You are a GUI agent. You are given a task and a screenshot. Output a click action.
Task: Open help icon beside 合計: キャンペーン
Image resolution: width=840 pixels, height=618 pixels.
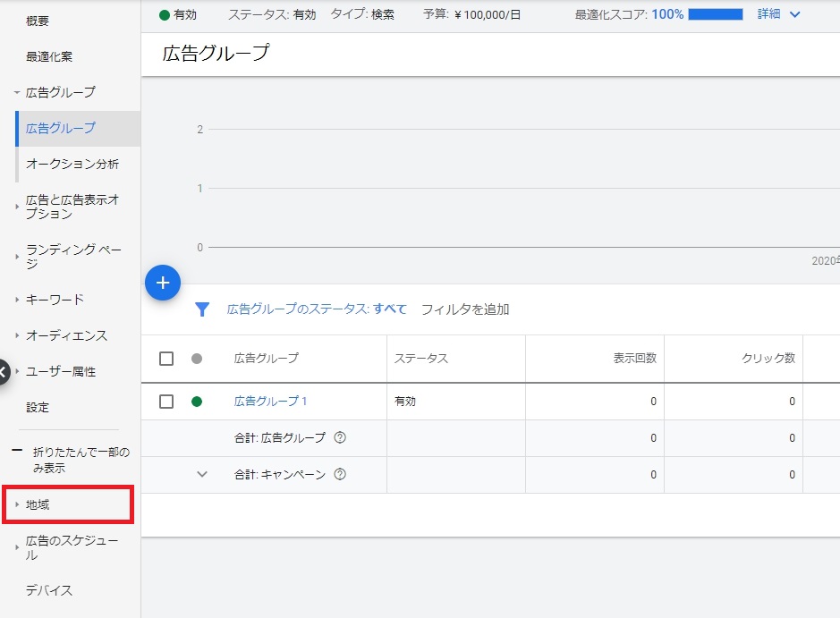tap(340, 474)
